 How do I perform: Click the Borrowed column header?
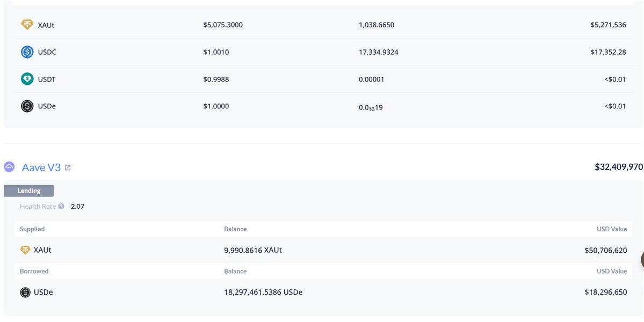[34, 272]
